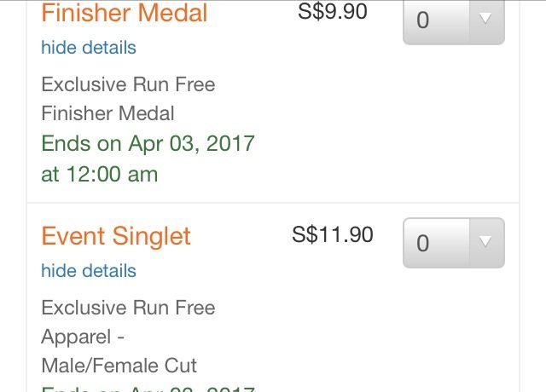Viewport: 546px width, 392px height.
Task: Click the grey 'Finisher Medal' description line
Action: coord(107,113)
